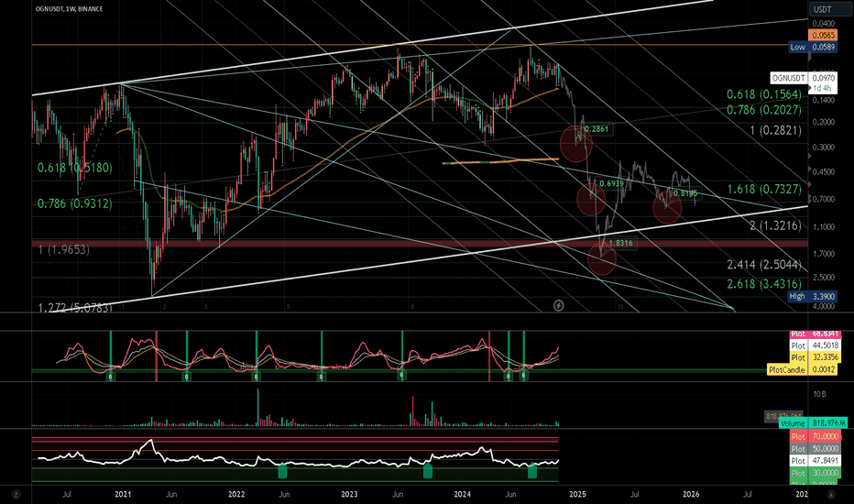Click Fibonacci label 1.618 (0.7327)
This screenshot has height=504, width=854.
764,189
